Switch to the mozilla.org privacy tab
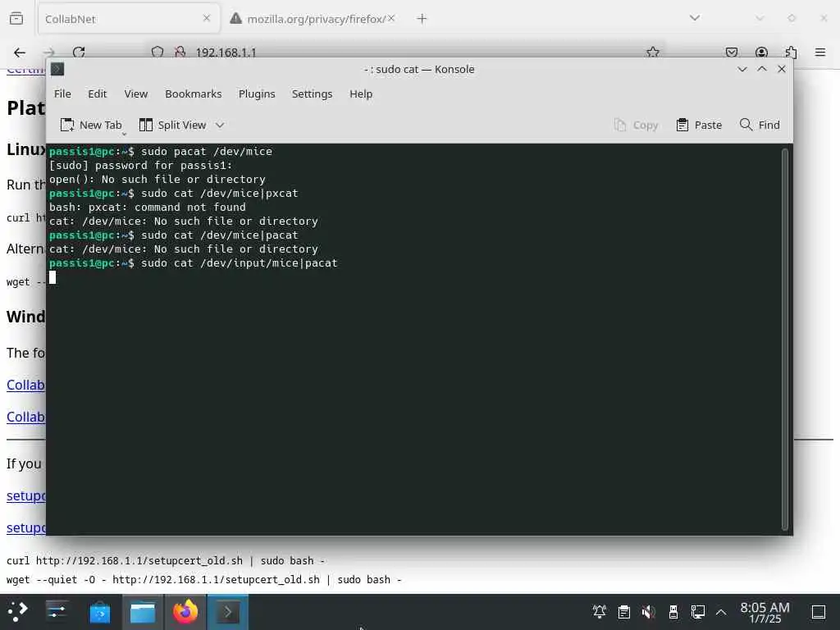 (312, 19)
